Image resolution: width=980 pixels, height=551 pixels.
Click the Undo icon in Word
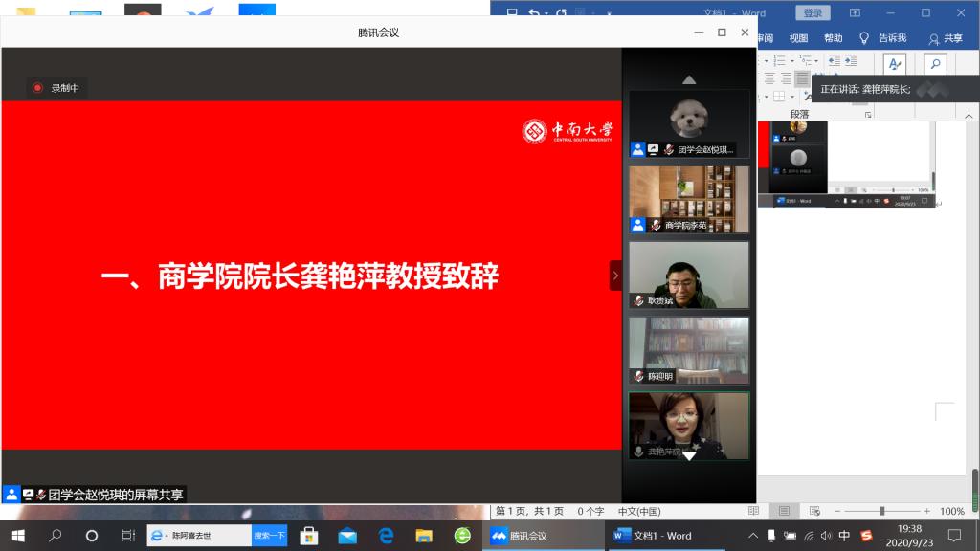(534, 13)
